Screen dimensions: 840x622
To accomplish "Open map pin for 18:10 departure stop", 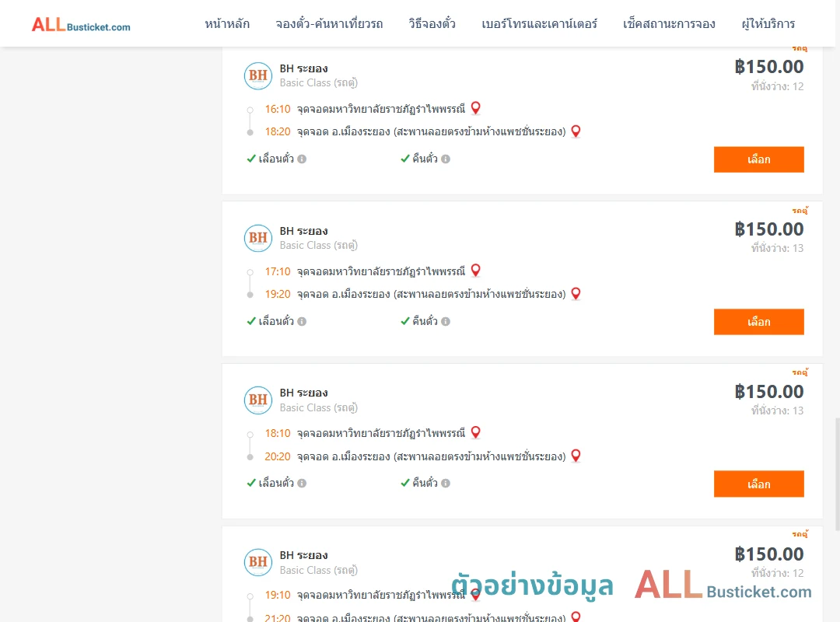I will point(475,432).
